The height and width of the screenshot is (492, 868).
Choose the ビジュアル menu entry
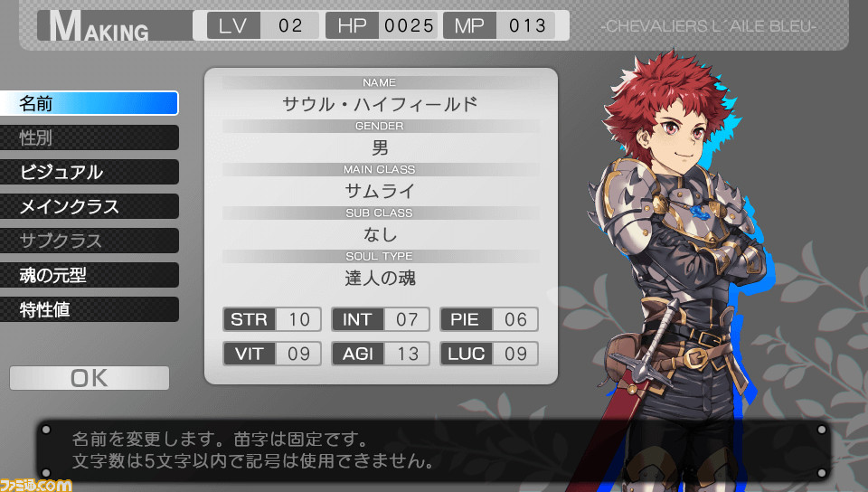click(90, 172)
